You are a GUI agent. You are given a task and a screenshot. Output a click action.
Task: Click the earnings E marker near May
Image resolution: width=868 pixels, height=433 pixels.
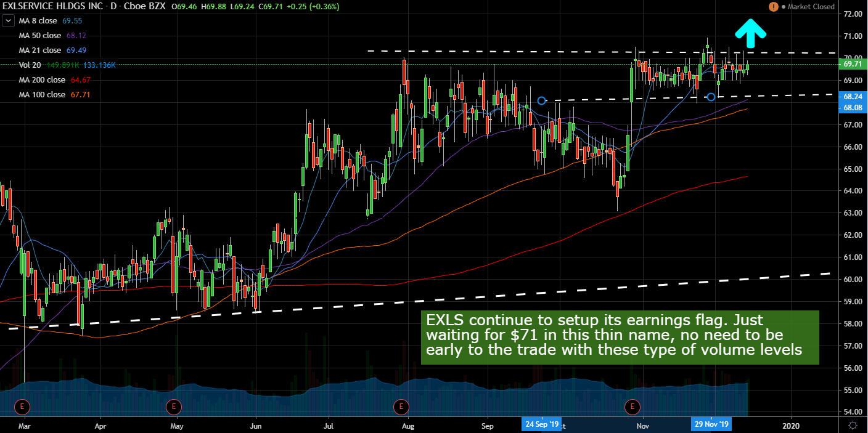point(174,407)
